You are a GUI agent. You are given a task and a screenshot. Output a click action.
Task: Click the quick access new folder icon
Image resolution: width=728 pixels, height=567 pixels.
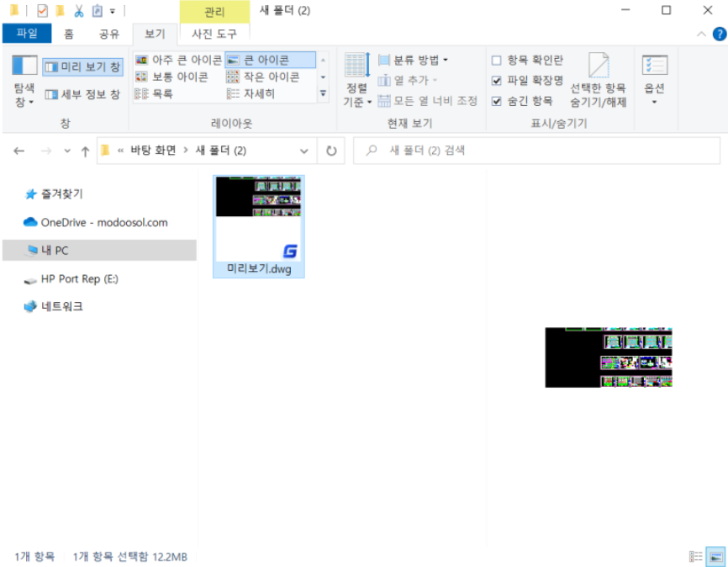coord(60,10)
